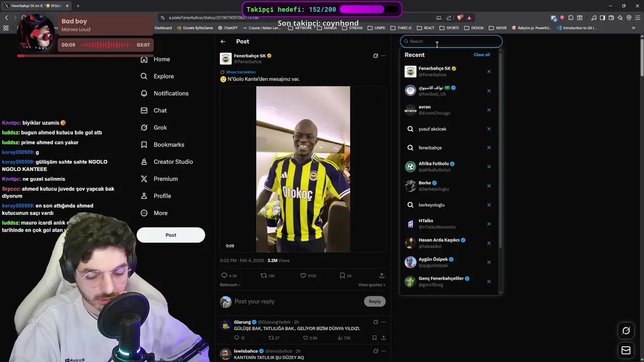644x362 pixels.
Task: Open the THREEJS bookmarks folder
Action: pos(401,28)
